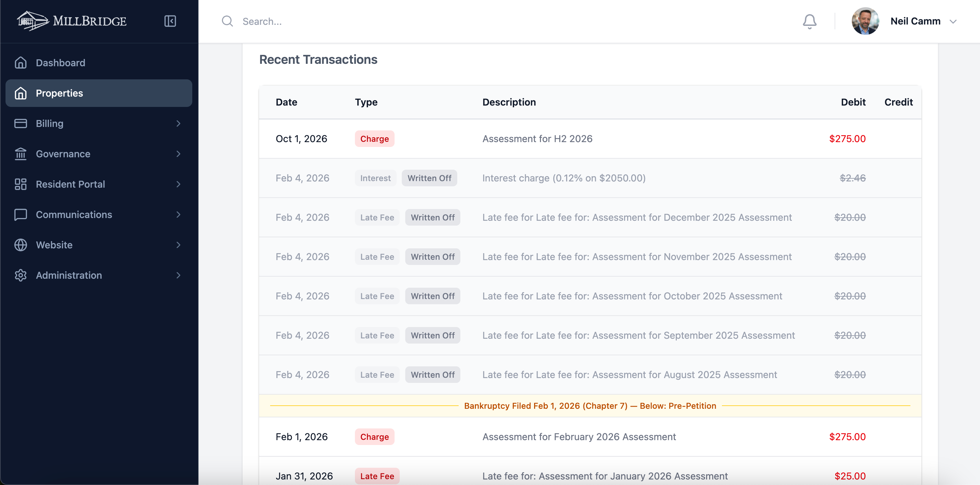Expand the Resident Portal chevron
980x485 pixels.
(178, 184)
